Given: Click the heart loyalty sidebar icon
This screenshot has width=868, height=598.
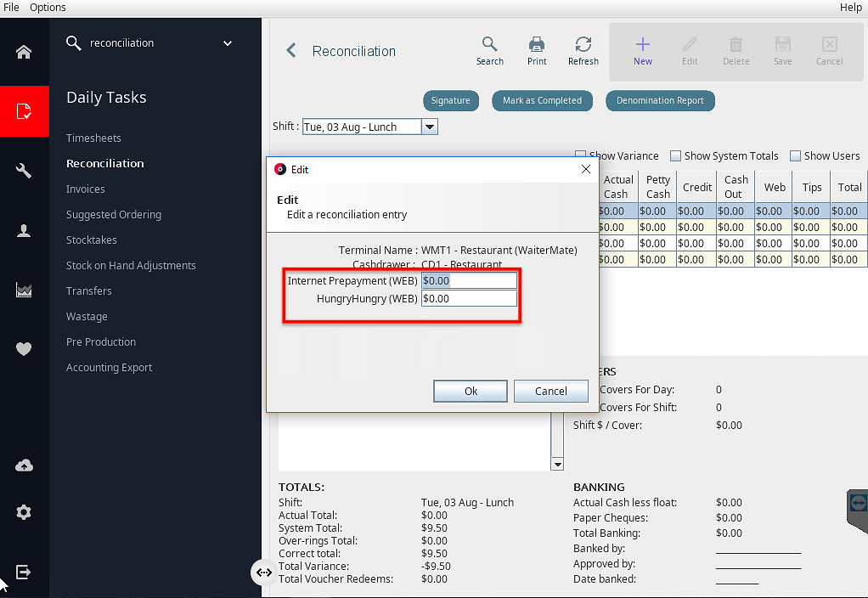Looking at the screenshot, I should click(24, 349).
